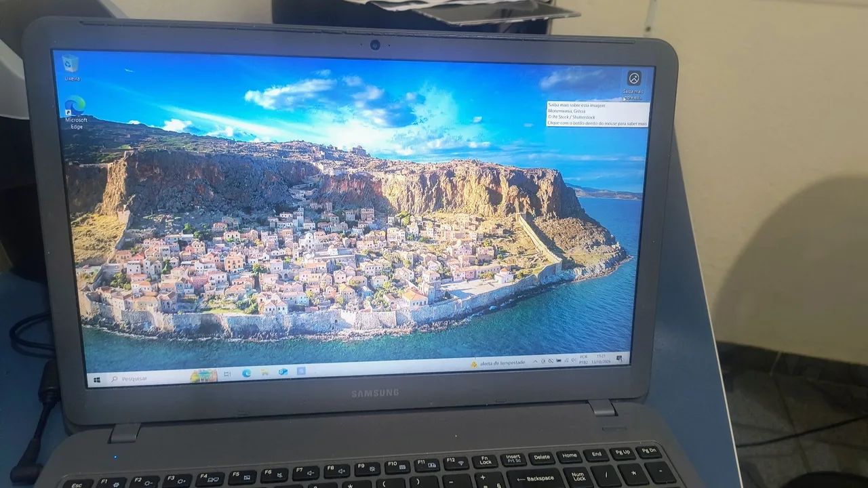This screenshot has height=488, width=868.
Task: Open the blue square app pinned after Outlook
Action: click(x=301, y=371)
